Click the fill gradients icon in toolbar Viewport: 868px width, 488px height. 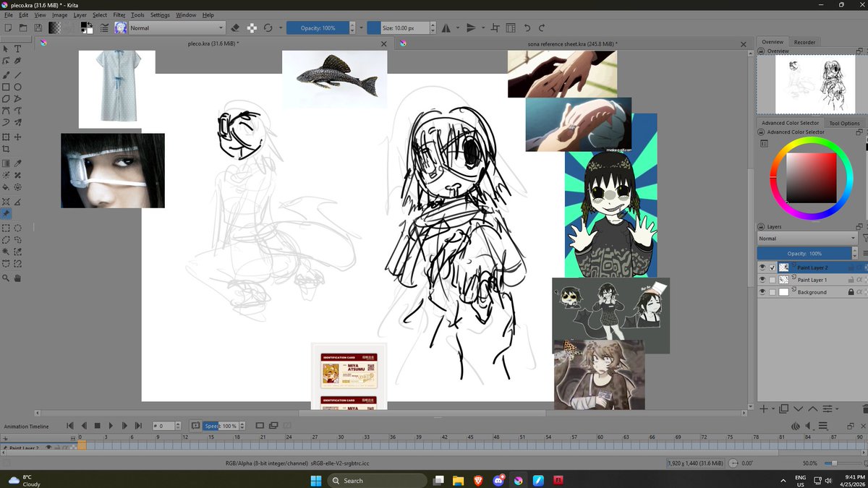(54, 28)
